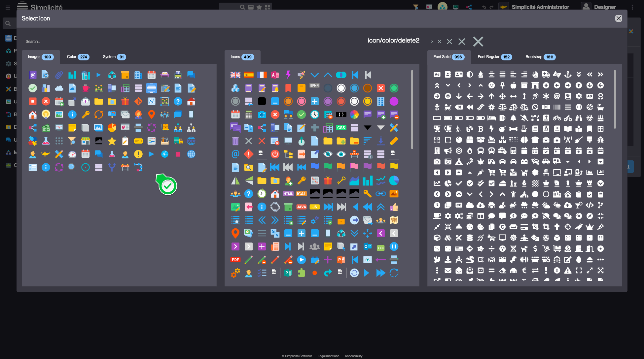644x359 pixels.
Task: Choose the crossed-out eye icon
Action: [328, 154]
